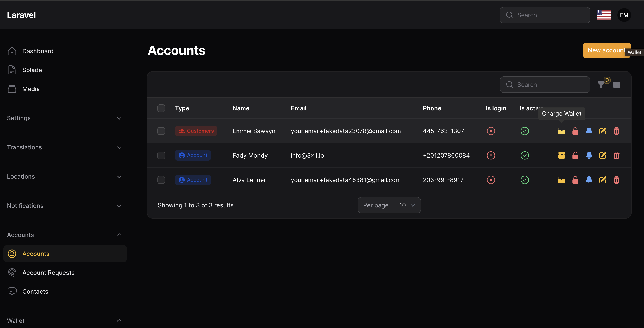Image resolution: width=644 pixels, height=328 pixels.
Task: Collapse the Wallet sidebar group
Action: 64,321
